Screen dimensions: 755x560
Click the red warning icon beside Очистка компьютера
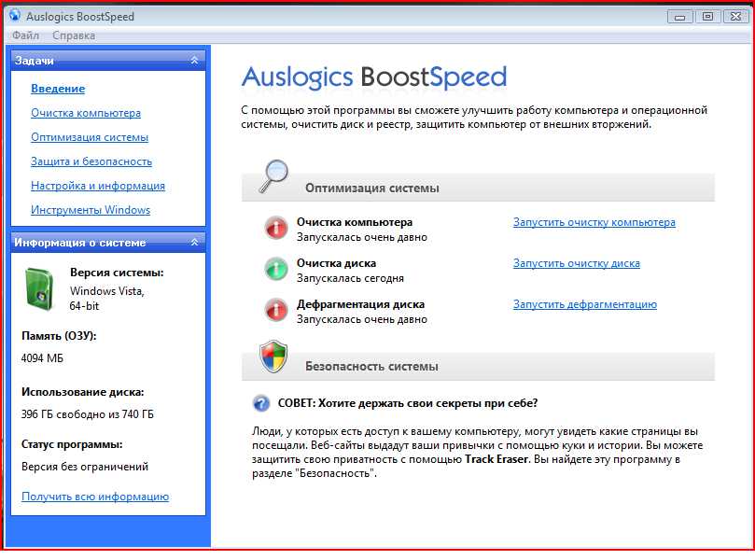point(276,229)
